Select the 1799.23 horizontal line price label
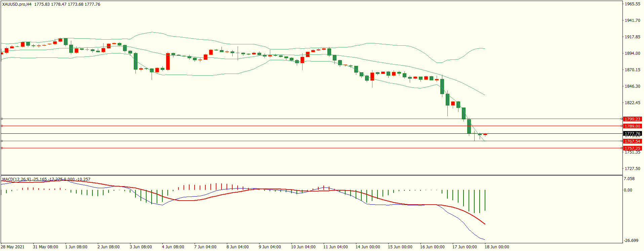Viewport: 644px width, 251px height. click(632, 119)
